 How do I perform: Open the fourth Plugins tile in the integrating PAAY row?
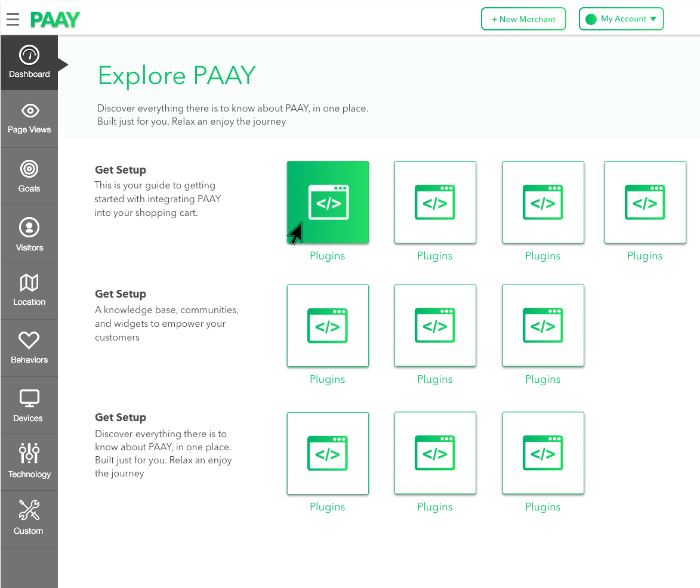(x=645, y=202)
